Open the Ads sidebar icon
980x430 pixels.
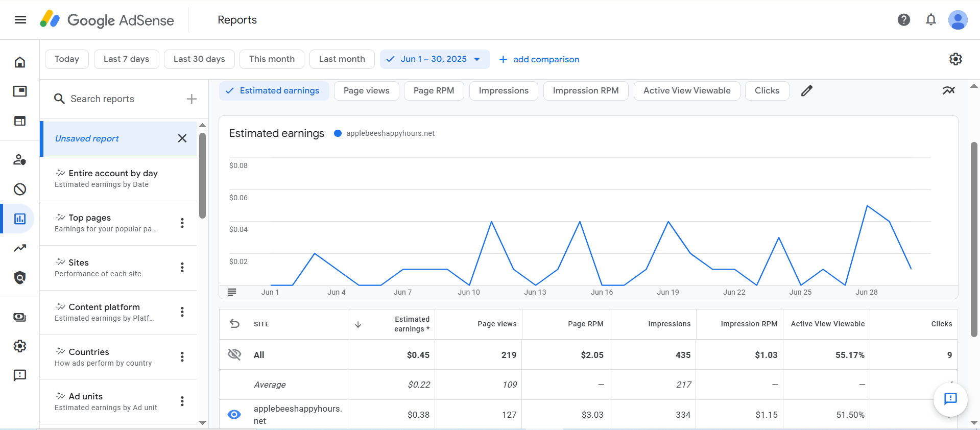(x=20, y=91)
